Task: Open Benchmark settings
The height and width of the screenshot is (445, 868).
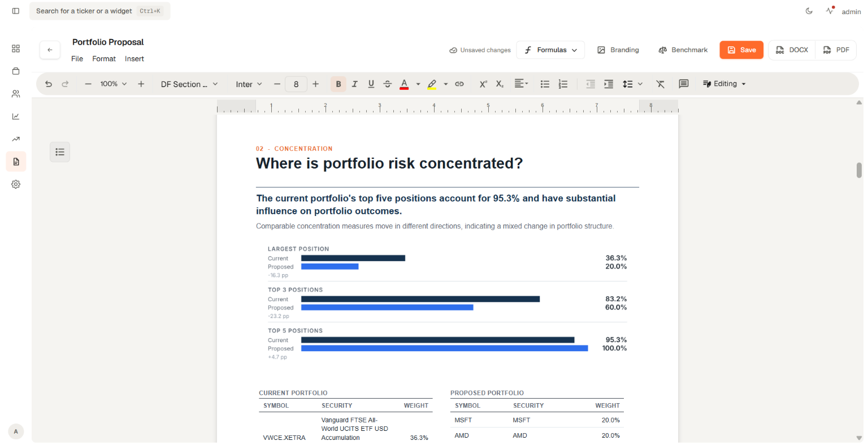Action: pos(683,50)
